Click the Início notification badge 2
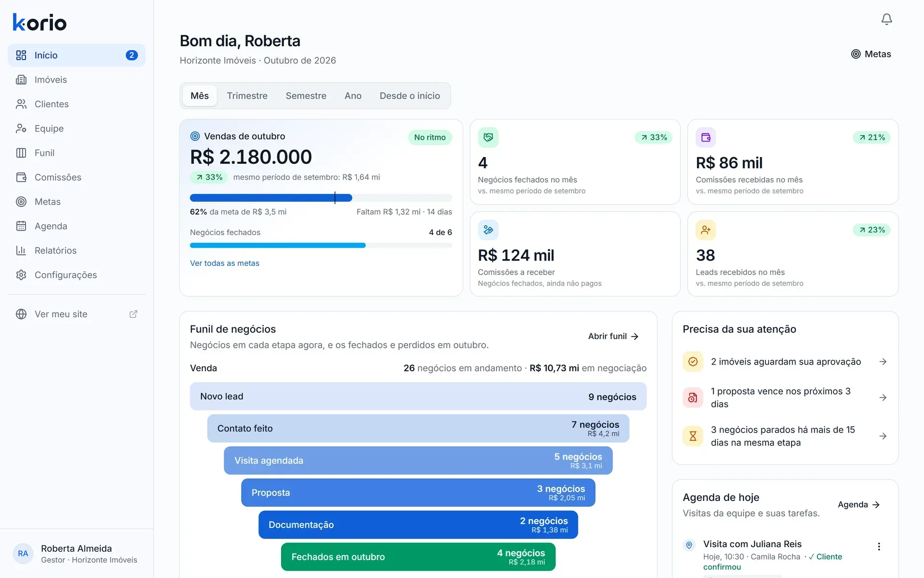 pyautogui.click(x=131, y=55)
